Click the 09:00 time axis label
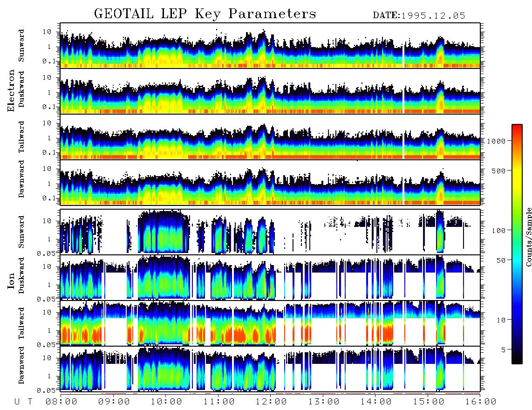This screenshot has height=410, width=532. point(114,402)
